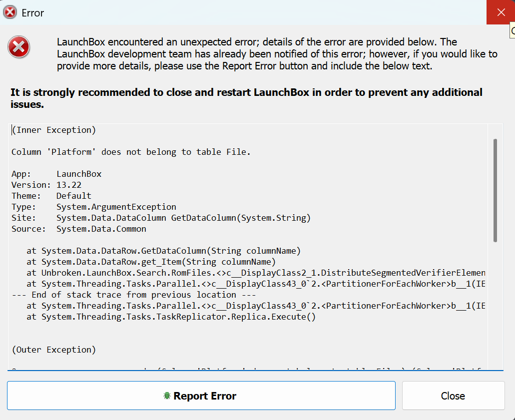The width and height of the screenshot is (515, 420).
Task: Click the "DataRow.GetDataColumn(String columnName)" stack line
Action: (x=163, y=251)
